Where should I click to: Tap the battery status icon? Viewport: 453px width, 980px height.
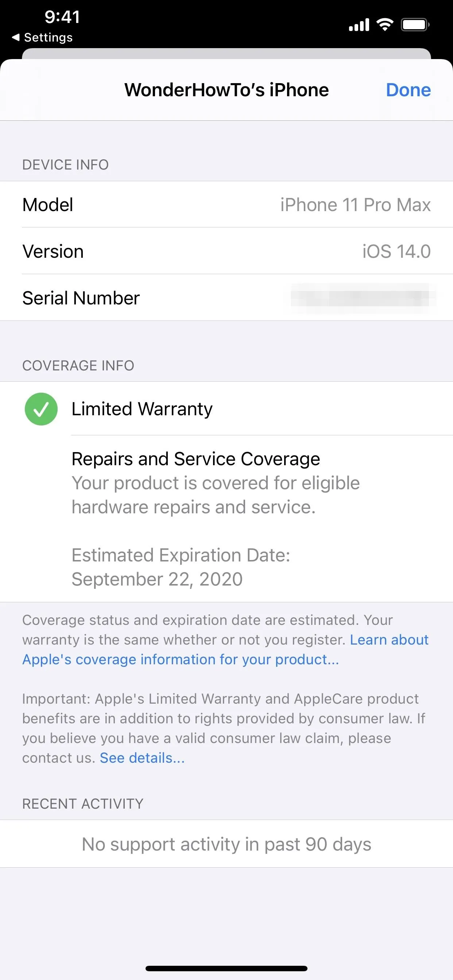coord(415,25)
